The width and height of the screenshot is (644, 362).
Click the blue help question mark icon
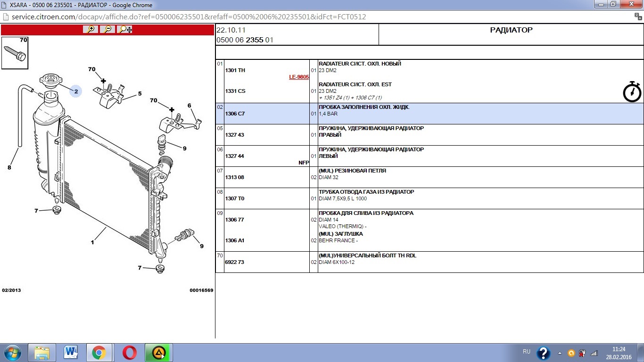(x=543, y=353)
